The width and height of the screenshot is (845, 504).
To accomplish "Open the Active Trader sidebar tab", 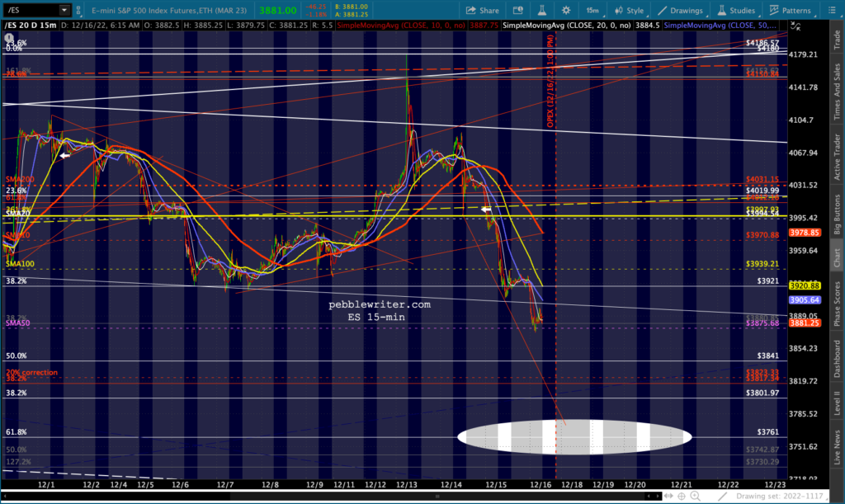I will pyautogui.click(x=837, y=153).
